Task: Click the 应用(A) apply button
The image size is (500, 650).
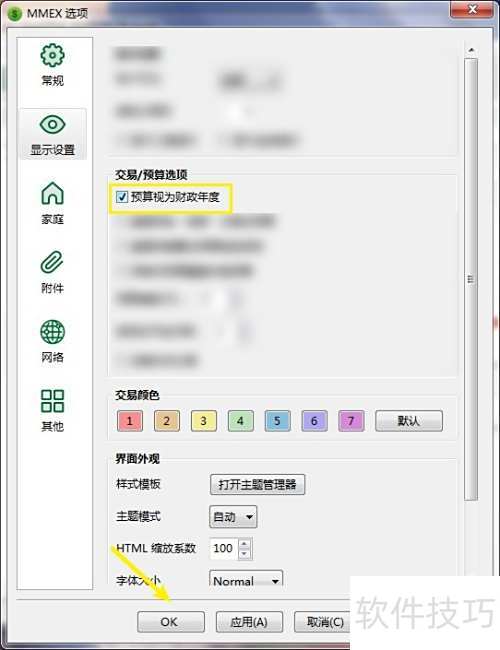Action: tap(249, 622)
